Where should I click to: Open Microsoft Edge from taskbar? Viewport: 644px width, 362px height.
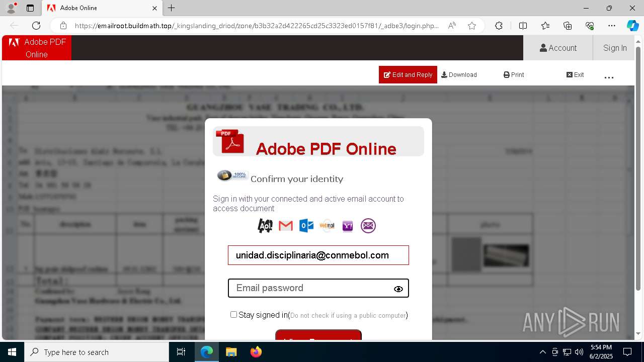(x=207, y=352)
